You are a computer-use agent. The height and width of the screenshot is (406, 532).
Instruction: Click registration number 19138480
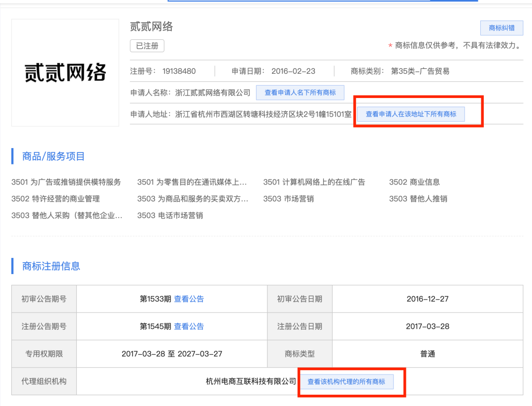click(179, 71)
